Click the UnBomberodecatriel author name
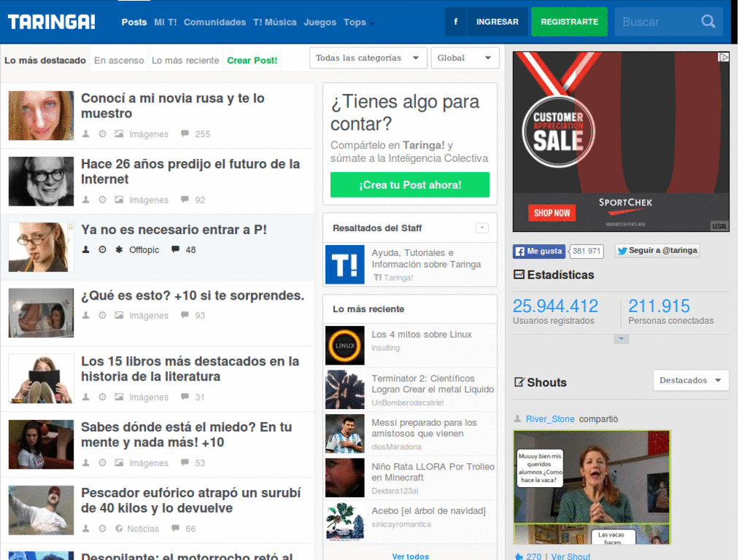This screenshot has height=560, width=747. pyautogui.click(x=407, y=402)
